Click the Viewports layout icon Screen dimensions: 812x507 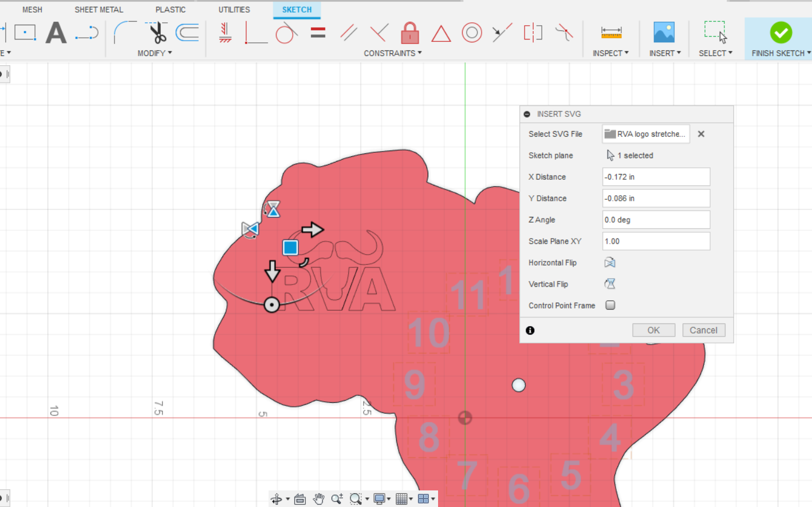pyautogui.click(x=423, y=499)
